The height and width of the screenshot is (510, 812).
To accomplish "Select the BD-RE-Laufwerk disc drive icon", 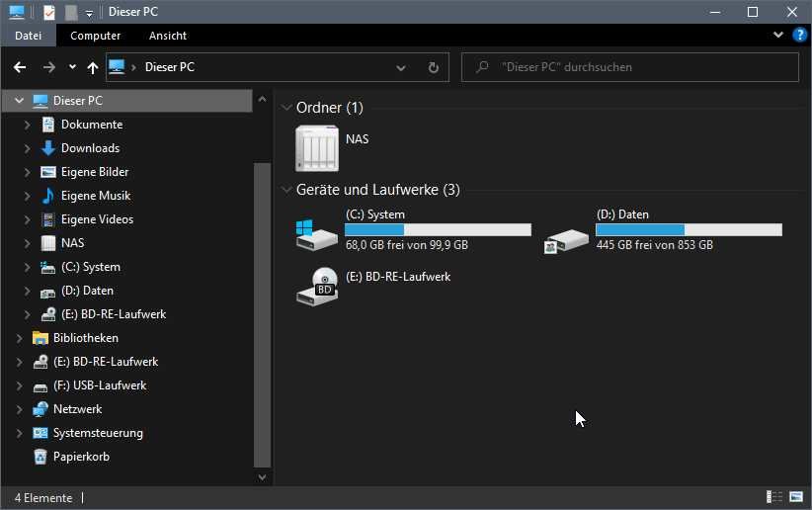I will 317,286.
